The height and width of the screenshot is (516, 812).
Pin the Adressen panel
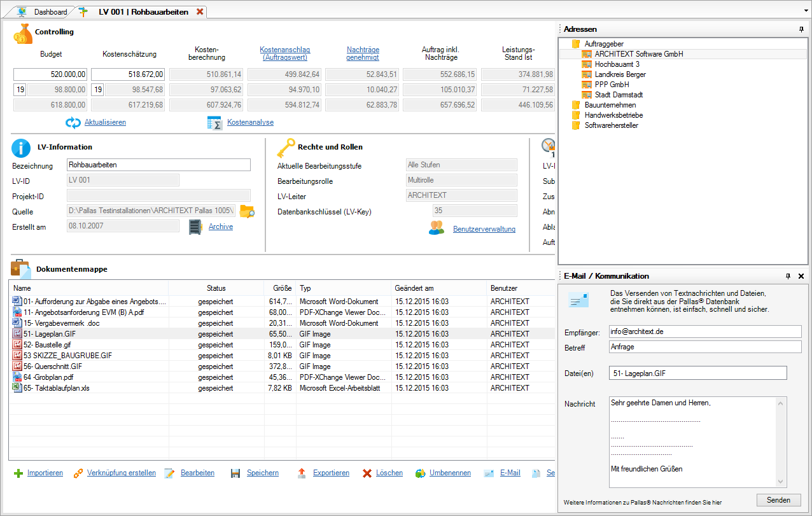pyautogui.click(x=801, y=29)
